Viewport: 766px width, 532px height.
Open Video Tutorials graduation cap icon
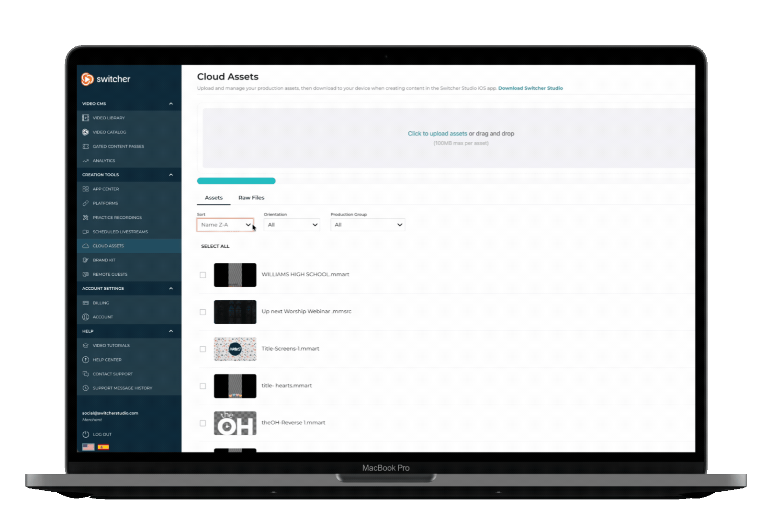86,346
